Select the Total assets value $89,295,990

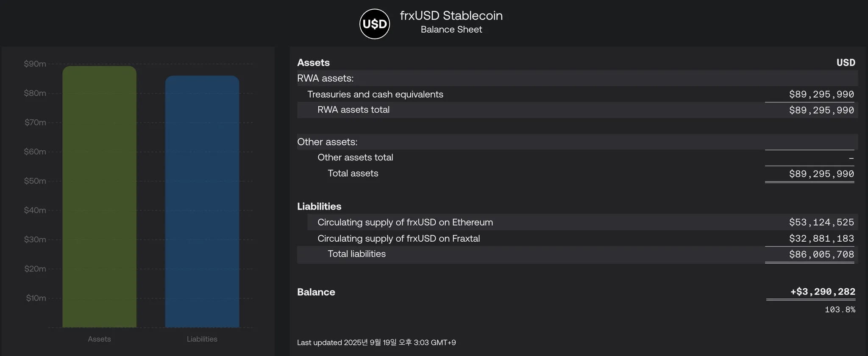(x=821, y=174)
